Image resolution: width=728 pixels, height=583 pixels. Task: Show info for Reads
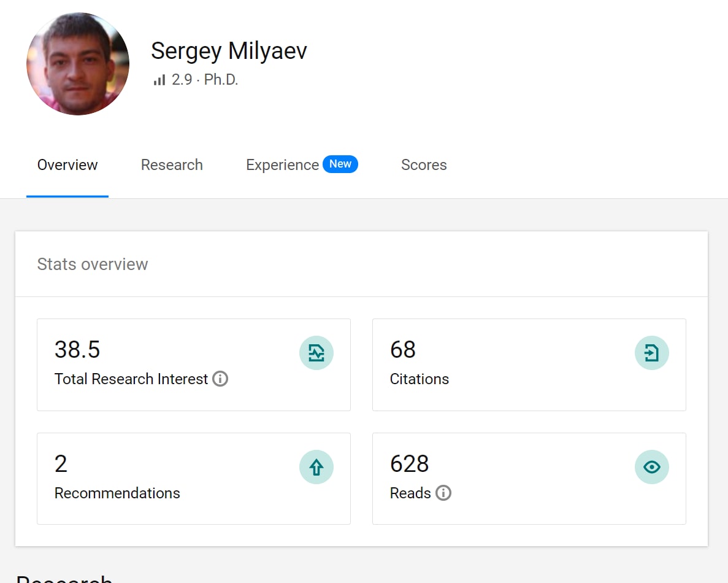coord(443,493)
